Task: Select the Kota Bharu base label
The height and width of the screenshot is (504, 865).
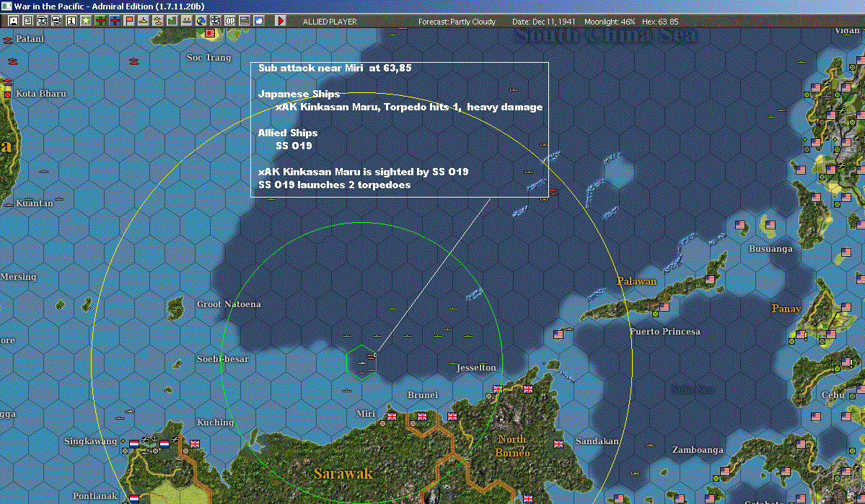Action: pyautogui.click(x=41, y=94)
